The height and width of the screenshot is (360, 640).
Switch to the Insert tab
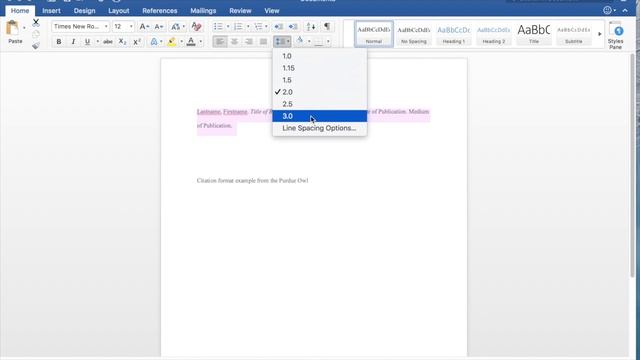(x=51, y=11)
